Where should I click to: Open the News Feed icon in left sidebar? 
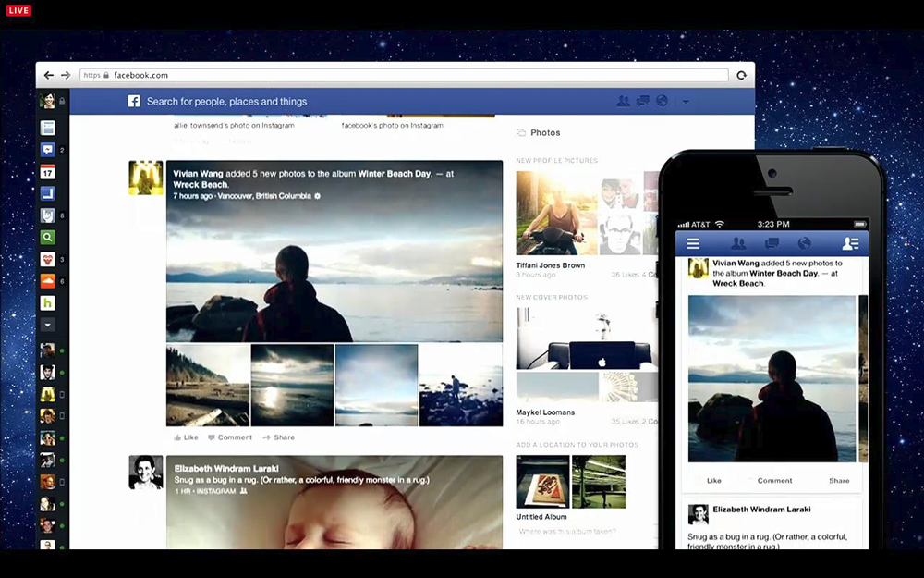48,128
